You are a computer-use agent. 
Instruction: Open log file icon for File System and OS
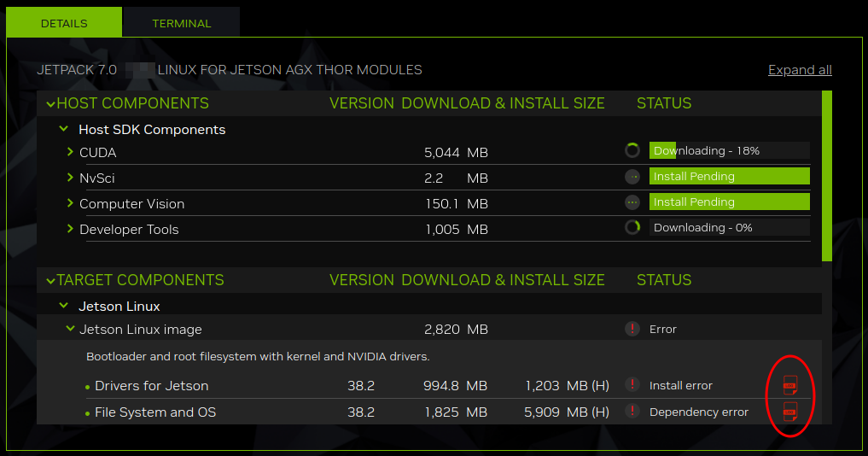pyautogui.click(x=790, y=412)
